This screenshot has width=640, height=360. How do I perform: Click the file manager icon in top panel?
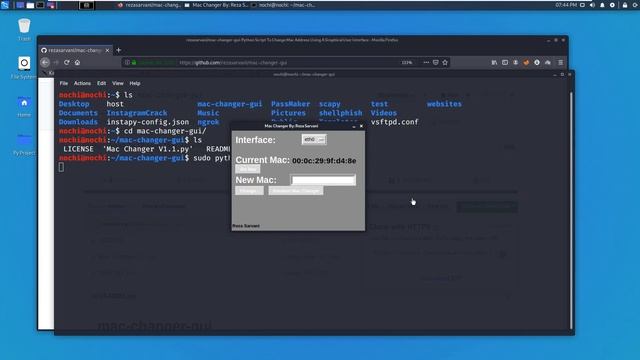point(30,5)
